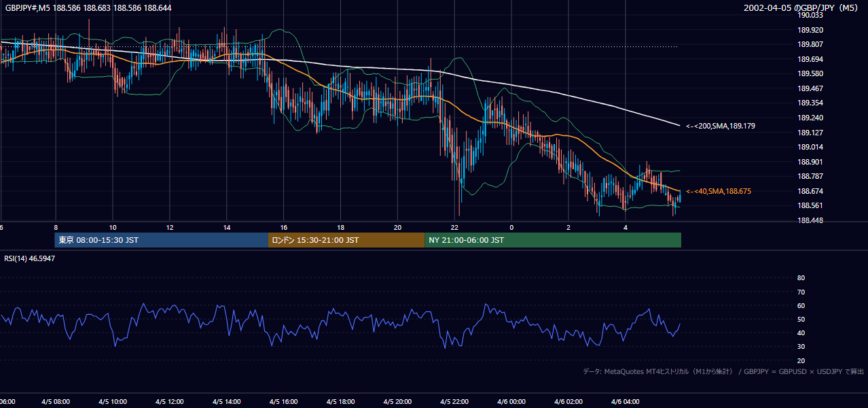This screenshot has height=408, width=868.
Task: Click the RSI 50 level label
Action: tap(801, 319)
